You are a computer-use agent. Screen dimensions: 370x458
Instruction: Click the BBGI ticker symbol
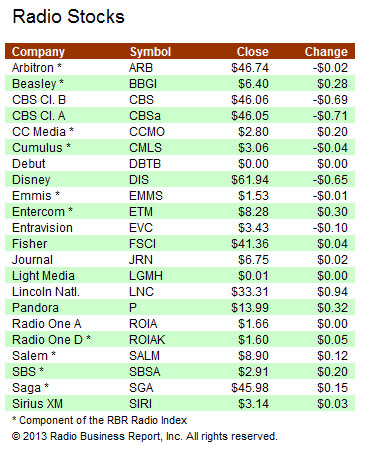coord(143,84)
